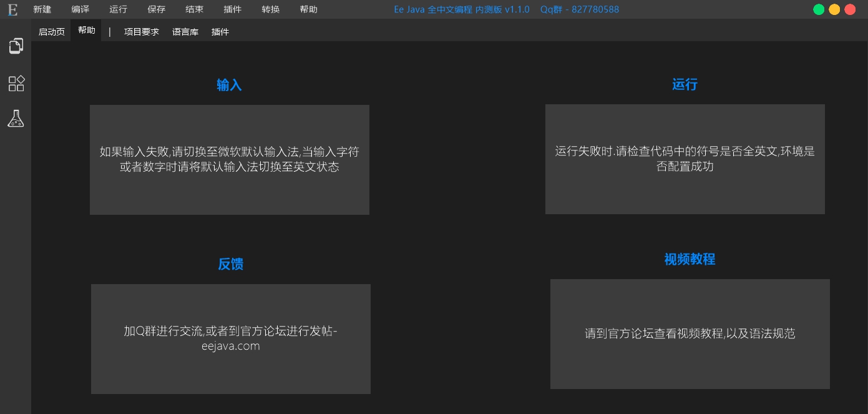Screen dimensions: 868x414
Task: Open the 保存 menu
Action: point(156,9)
